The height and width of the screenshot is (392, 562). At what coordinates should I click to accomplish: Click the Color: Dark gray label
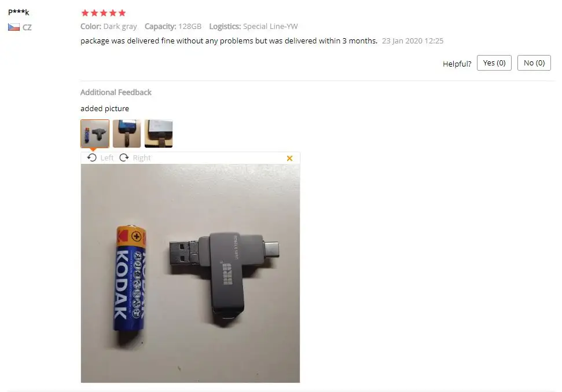(109, 26)
